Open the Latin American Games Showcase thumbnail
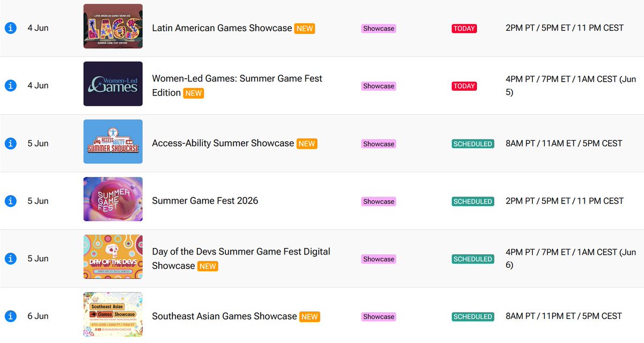Viewport: 644px width, 343px height. pyautogui.click(x=113, y=26)
